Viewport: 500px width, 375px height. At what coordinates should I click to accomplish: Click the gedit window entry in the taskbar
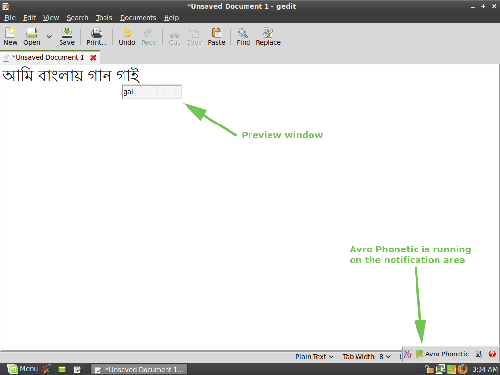(139, 369)
